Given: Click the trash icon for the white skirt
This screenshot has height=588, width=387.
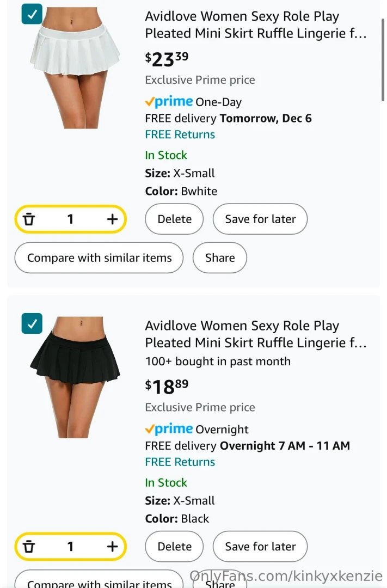Looking at the screenshot, I should click(x=29, y=219).
